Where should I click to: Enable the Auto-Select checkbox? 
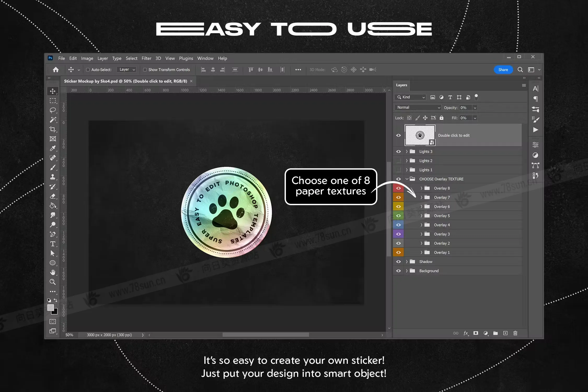pyautogui.click(x=88, y=70)
